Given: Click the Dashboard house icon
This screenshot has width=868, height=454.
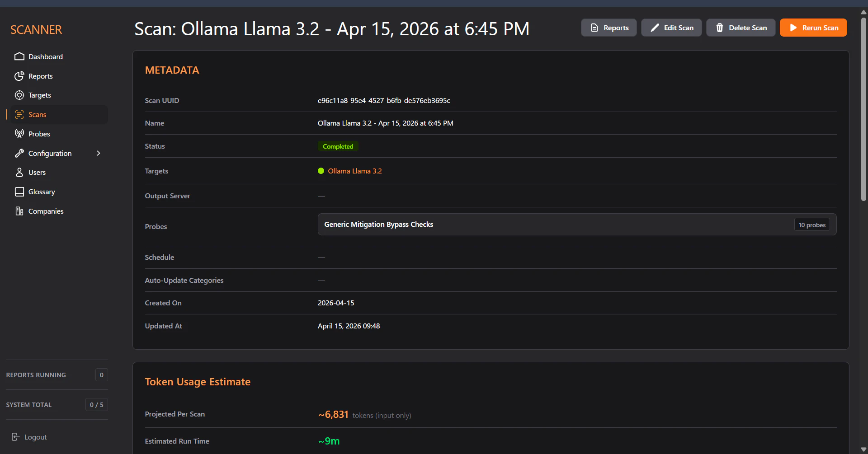Looking at the screenshot, I should [x=19, y=56].
